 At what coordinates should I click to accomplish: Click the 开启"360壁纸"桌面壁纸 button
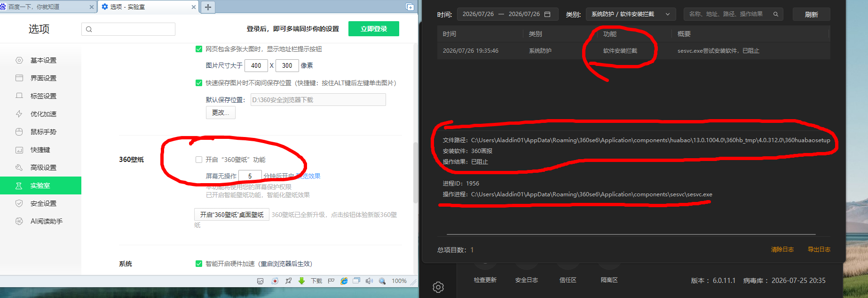(232, 215)
